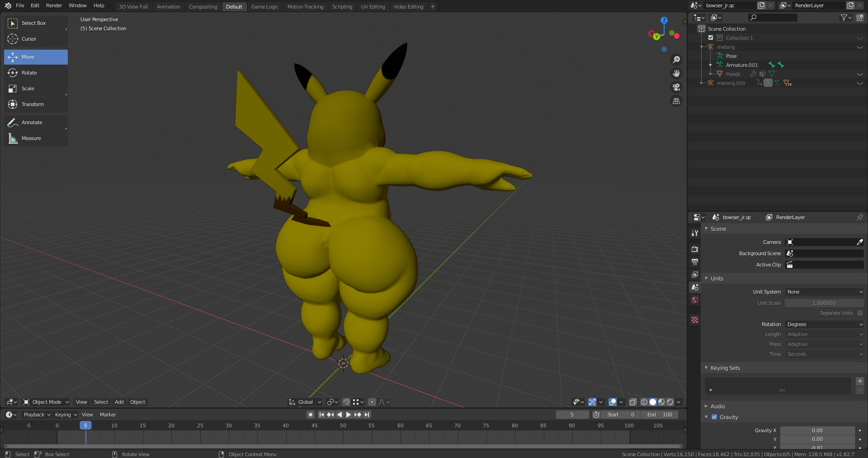
Task: Toggle snapping magnet in viewport header
Action: pos(346,402)
